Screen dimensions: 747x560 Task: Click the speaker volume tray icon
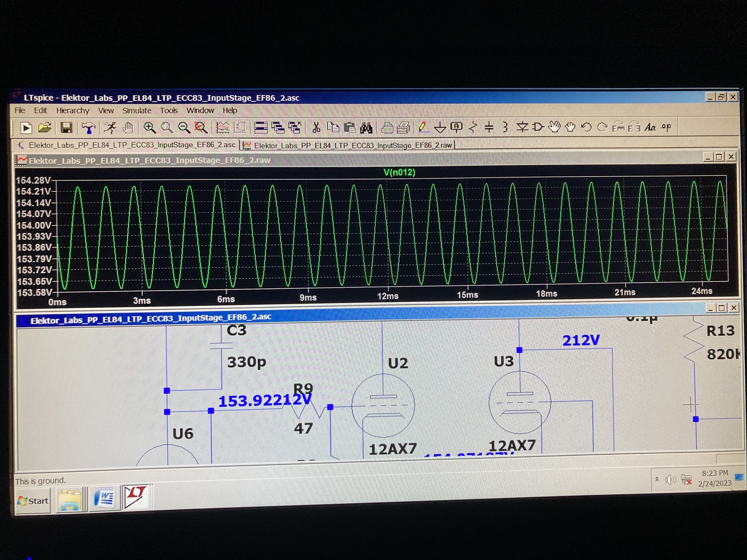[x=670, y=479]
